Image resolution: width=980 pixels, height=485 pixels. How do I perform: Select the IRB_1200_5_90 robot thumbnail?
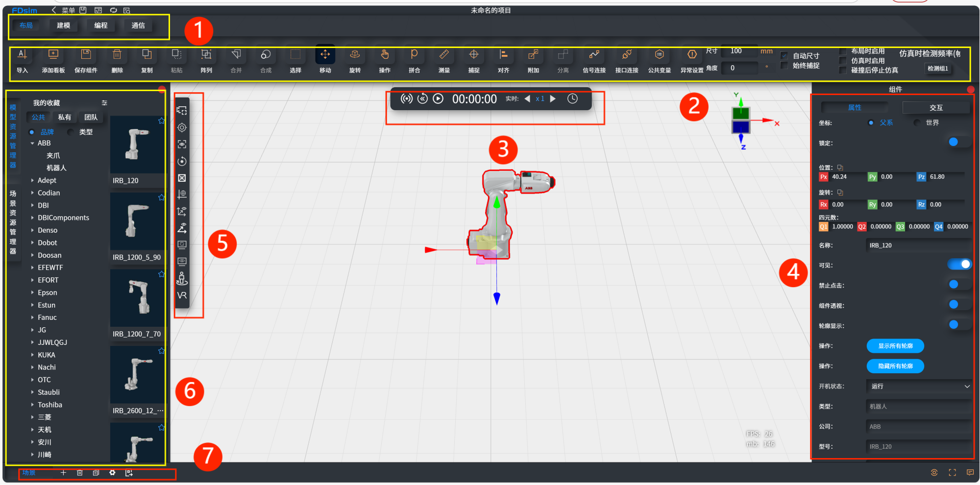click(x=137, y=222)
